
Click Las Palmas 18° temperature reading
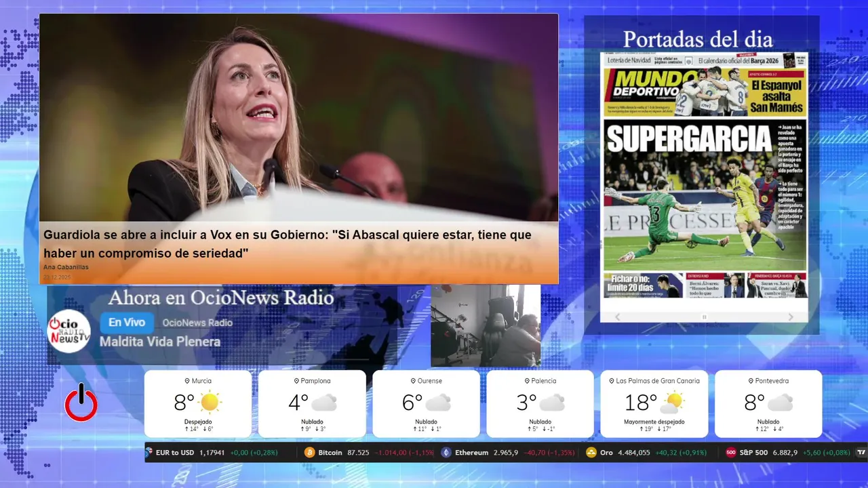pyautogui.click(x=641, y=403)
